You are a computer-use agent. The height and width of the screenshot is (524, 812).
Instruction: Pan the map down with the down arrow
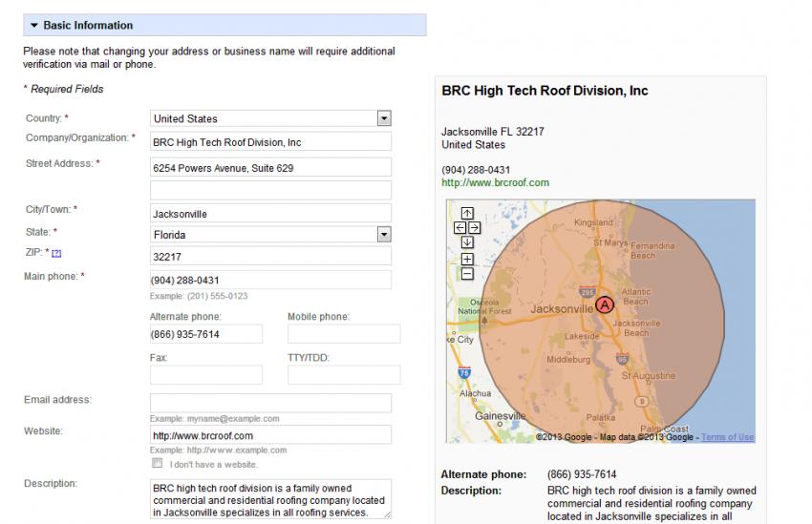pyautogui.click(x=467, y=242)
